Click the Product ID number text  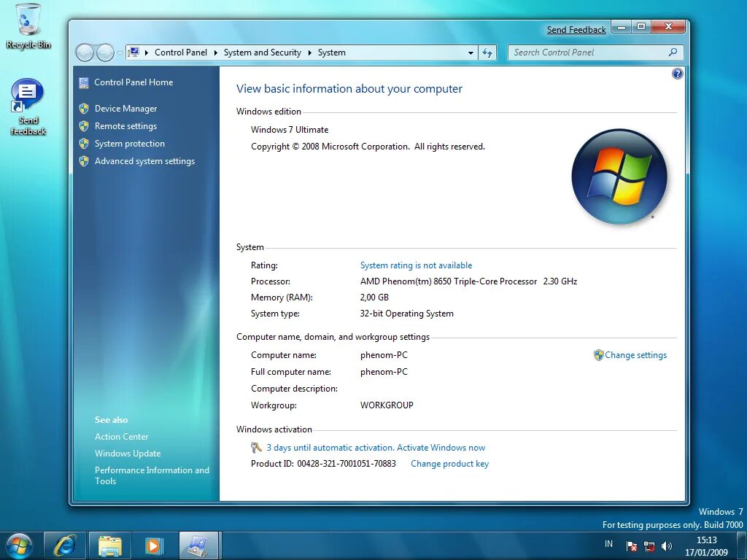(347, 464)
